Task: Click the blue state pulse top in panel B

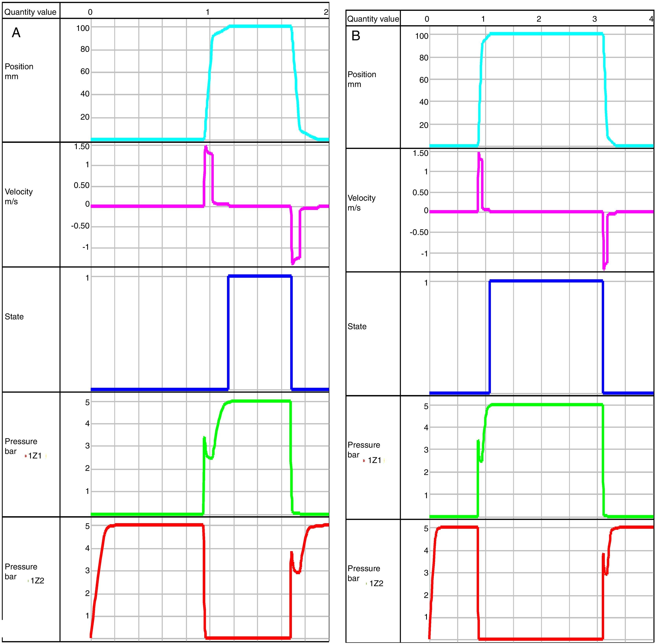Action: click(546, 281)
